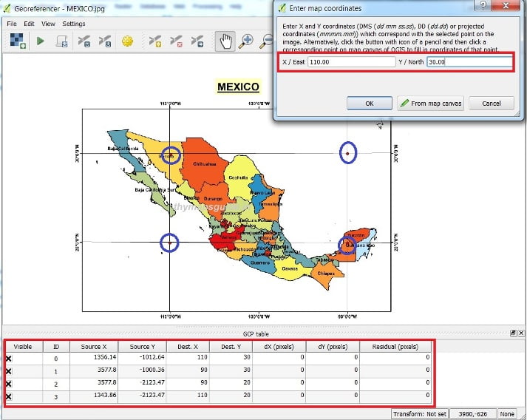
Task: Select the Zoom In magnifier tool
Action: click(246, 41)
